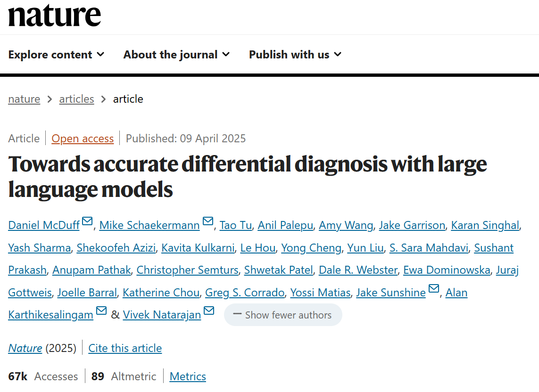Expand the Publish with us menu

pyautogui.click(x=295, y=55)
